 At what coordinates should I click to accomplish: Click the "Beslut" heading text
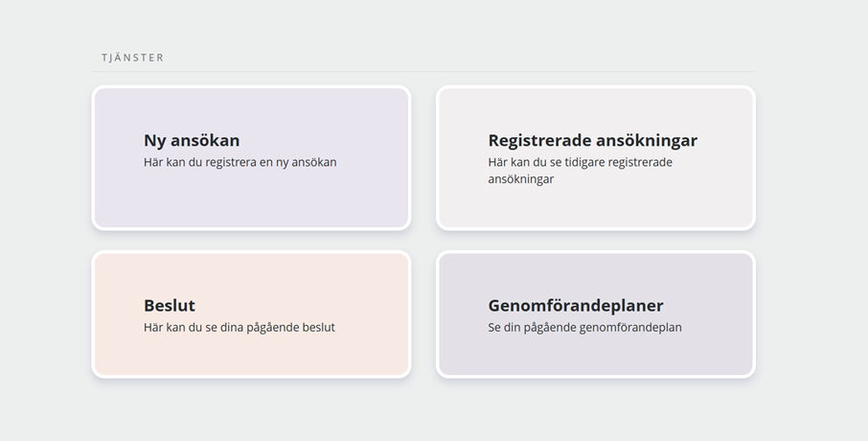click(x=170, y=306)
